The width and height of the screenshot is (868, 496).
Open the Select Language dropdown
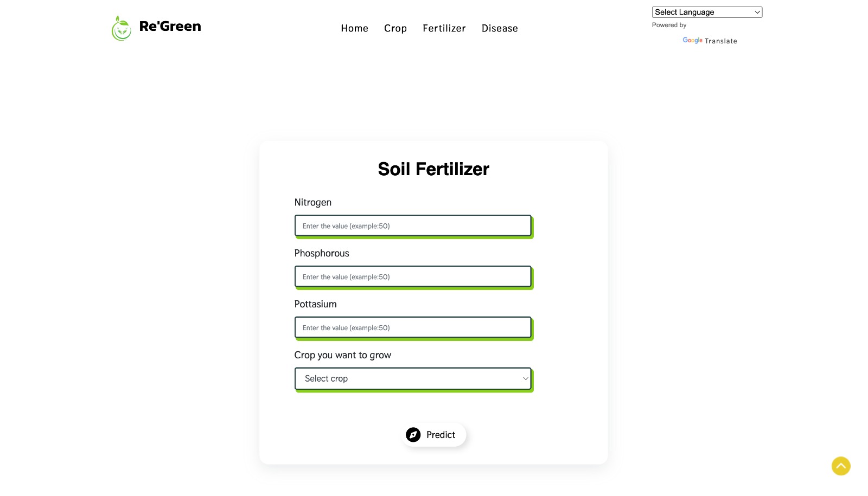(x=707, y=12)
